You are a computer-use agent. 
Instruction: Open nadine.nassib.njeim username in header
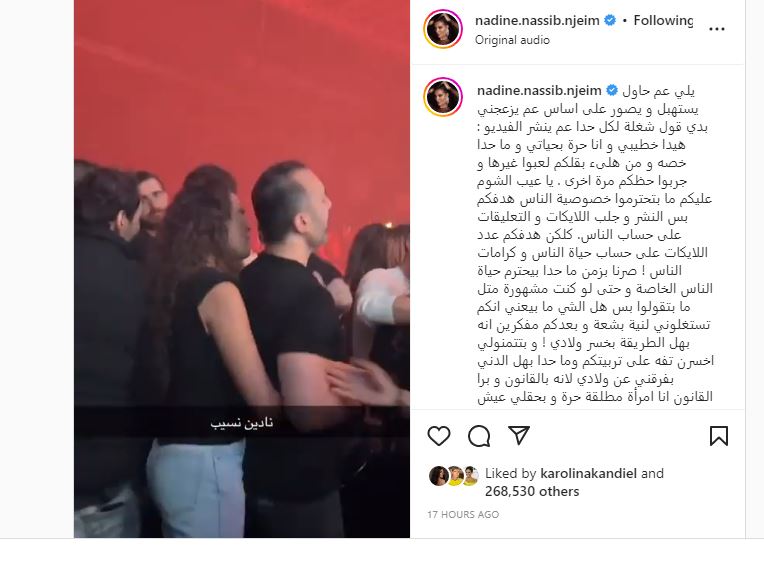click(537, 20)
